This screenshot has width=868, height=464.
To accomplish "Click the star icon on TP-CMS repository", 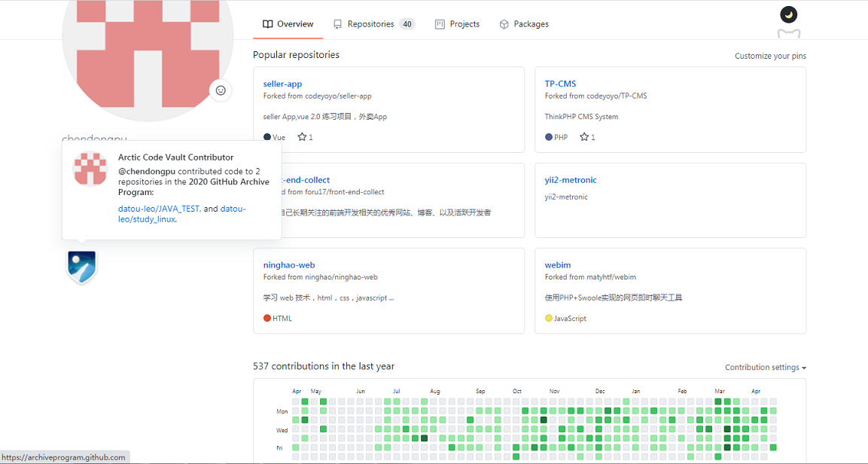I will (584, 136).
